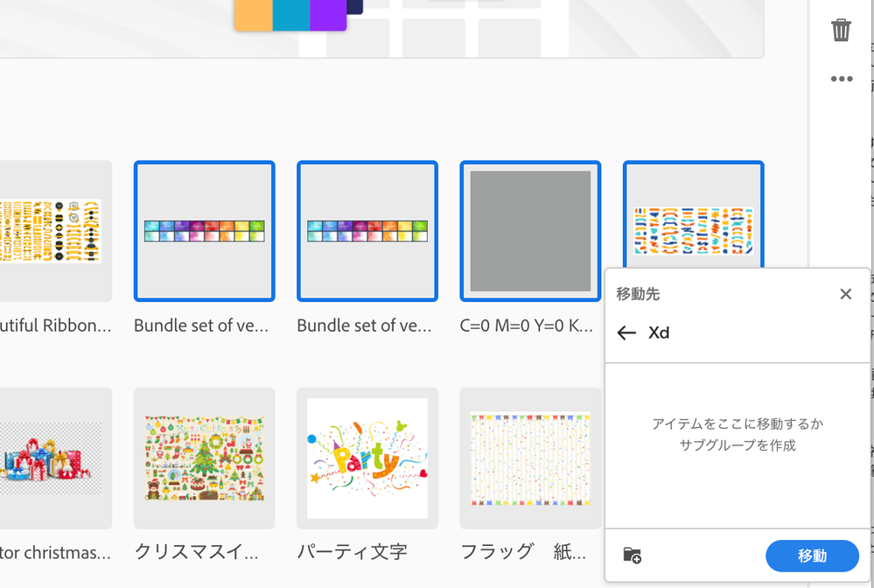Screen dimensions: 874x588
Task: Click the パーティ文字 label text
Action: coord(352,552)
